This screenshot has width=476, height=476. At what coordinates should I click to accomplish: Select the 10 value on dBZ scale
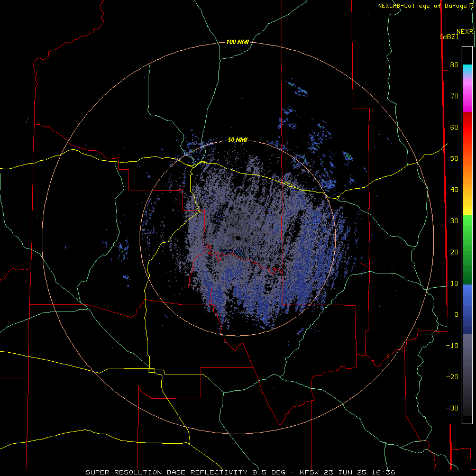pos(454,283)
